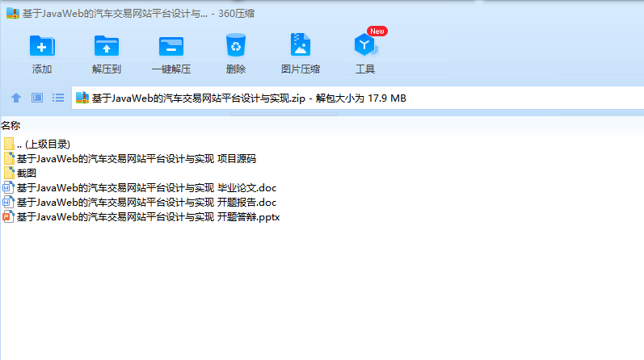This screenshot has width=644, height=360.
Task: Select the 开题报告.doc file name
Action: point(146,203)
